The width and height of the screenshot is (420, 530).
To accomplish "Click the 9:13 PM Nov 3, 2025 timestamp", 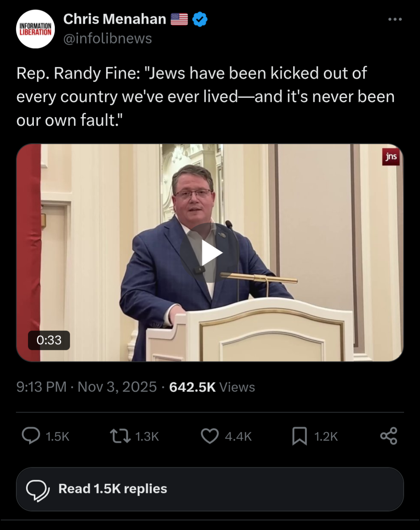I will [x=86, y=387].
